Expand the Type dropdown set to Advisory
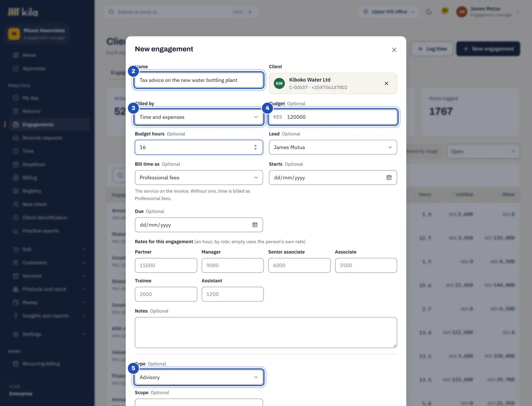532x406 pixels. click(x=199, y=377)
